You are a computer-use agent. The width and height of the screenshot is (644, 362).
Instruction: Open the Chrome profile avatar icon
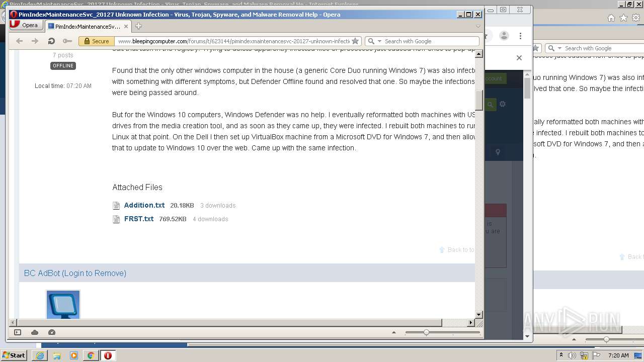[x=504, y=36]
